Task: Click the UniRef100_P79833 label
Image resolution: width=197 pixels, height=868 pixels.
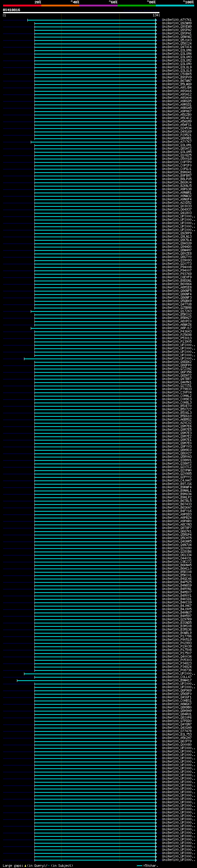Action: click(176, 389)
